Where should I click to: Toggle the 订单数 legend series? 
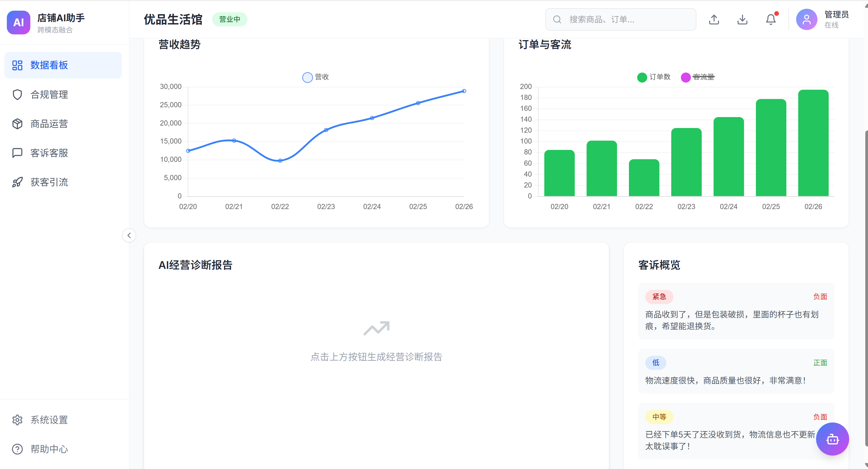[x=654, y=77]
